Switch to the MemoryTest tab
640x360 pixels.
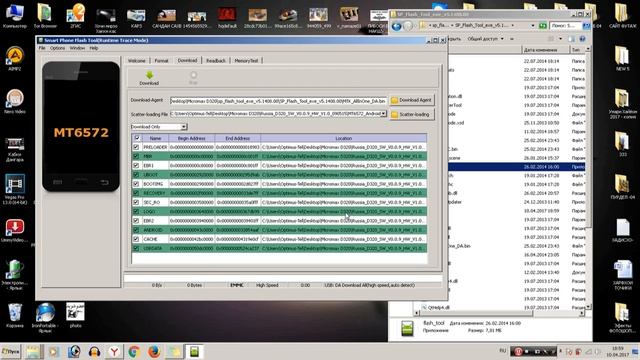coord(246,60)
